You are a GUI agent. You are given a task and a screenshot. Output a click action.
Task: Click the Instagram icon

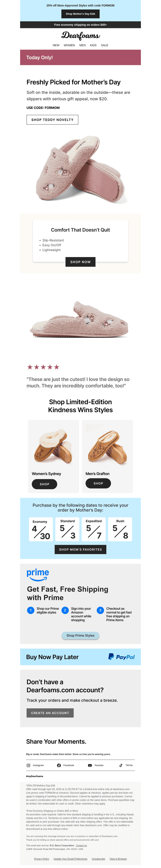tap(28, 765)
